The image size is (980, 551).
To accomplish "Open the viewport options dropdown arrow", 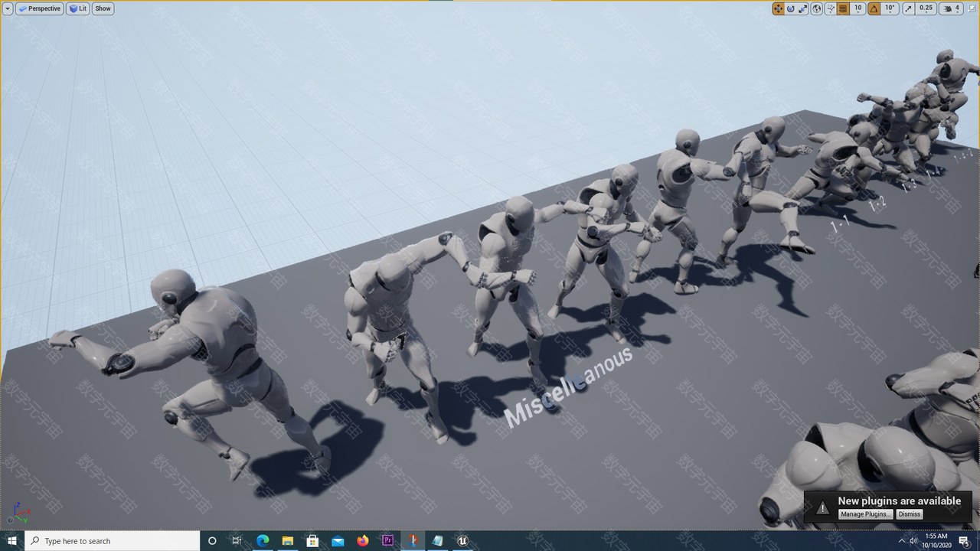I will (8, 8).
